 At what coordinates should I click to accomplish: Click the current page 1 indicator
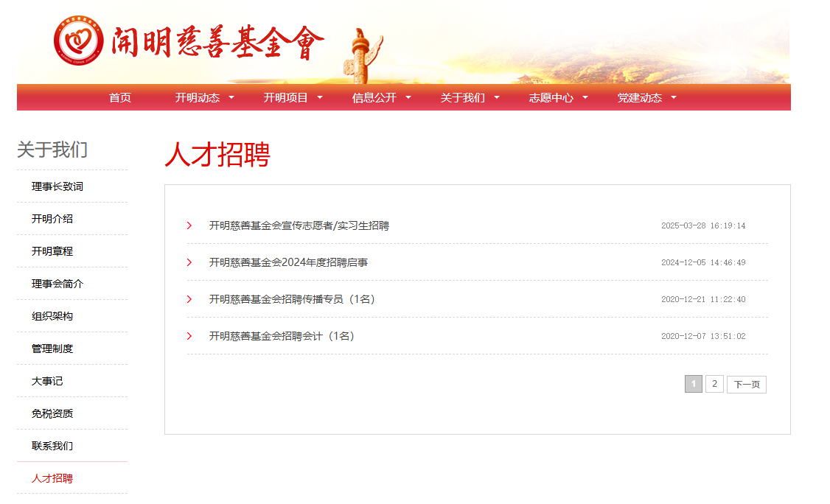[x=693, y=384]
